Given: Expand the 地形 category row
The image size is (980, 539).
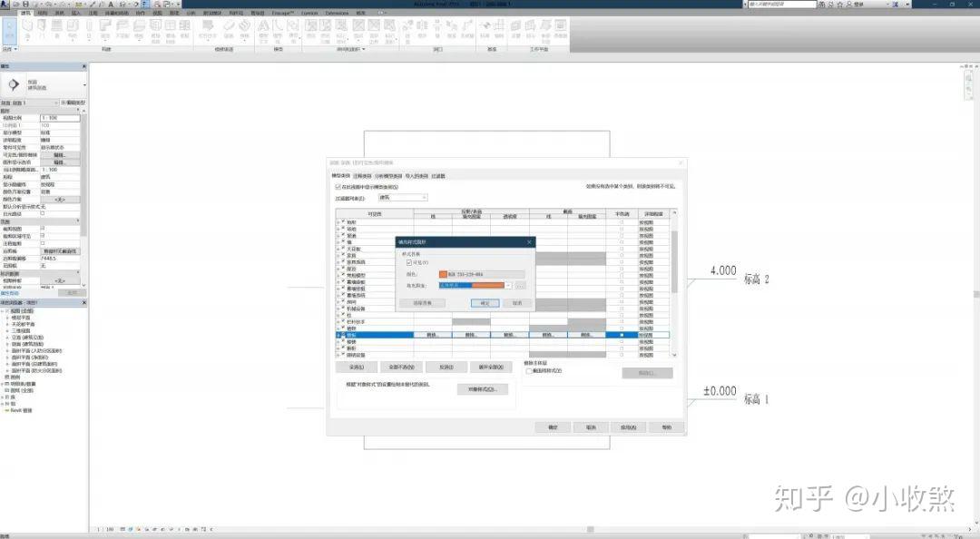Looking at the screenshot, I should tap(338, 222).
